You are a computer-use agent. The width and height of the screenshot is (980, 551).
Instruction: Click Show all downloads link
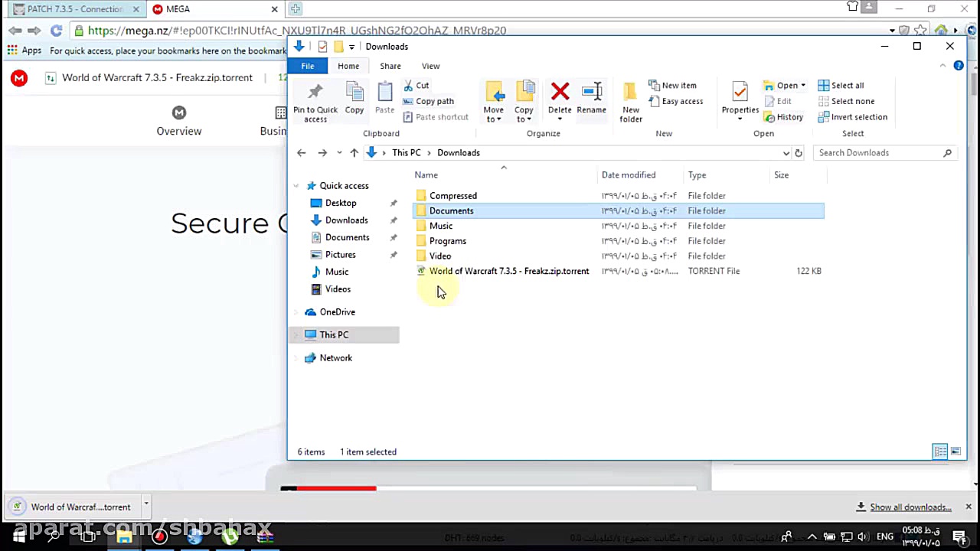coord(910,507)
